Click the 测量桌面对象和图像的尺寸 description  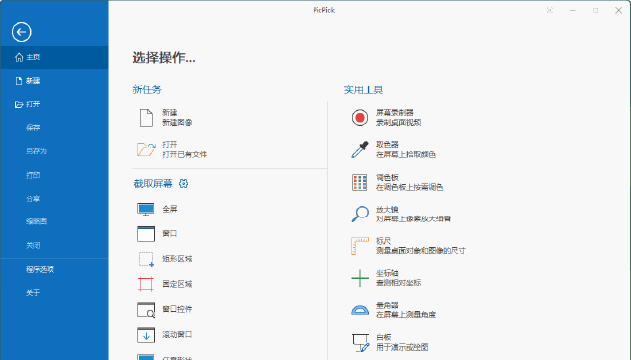pos(421,250)
